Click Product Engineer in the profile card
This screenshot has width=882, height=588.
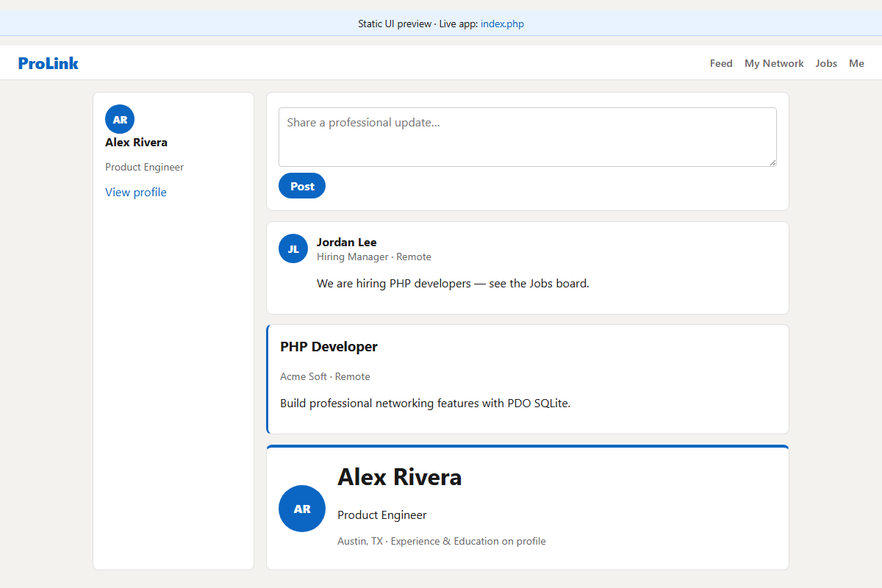382,515
